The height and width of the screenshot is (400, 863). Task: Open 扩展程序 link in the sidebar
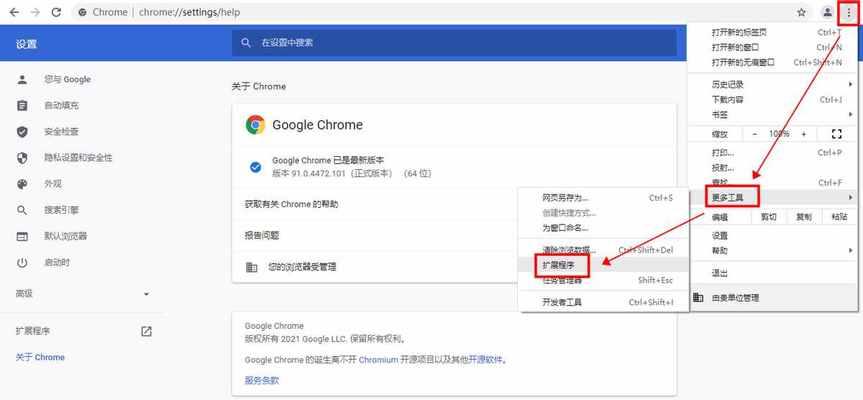click(33, 331)
